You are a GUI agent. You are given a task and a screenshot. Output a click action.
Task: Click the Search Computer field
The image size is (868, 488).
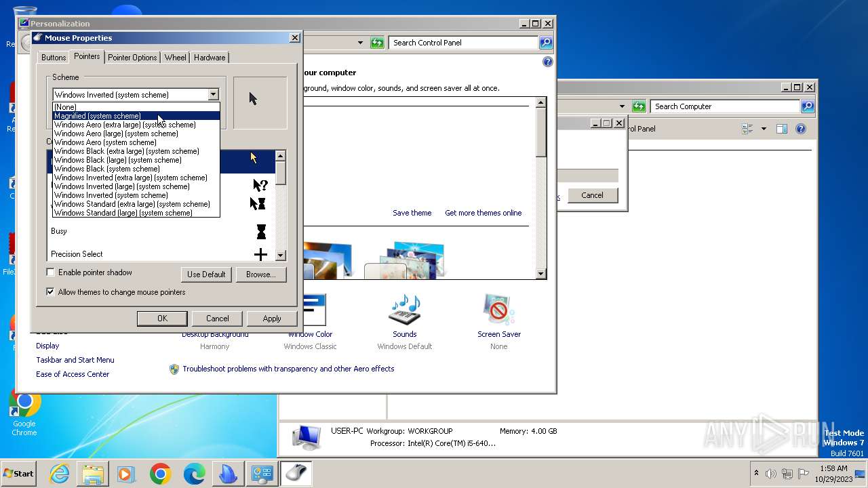pyautogui.click(x=726, y=106)
